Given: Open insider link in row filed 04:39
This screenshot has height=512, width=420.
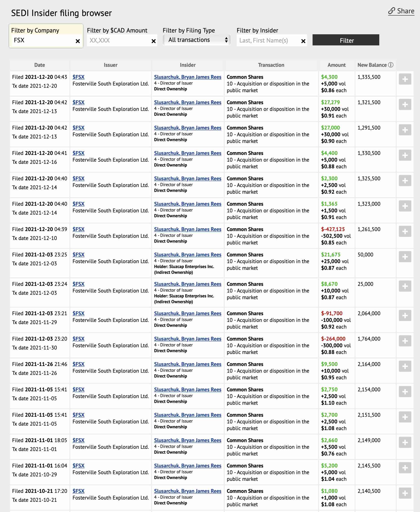Looking at the screenshot, I should [188, 229].
